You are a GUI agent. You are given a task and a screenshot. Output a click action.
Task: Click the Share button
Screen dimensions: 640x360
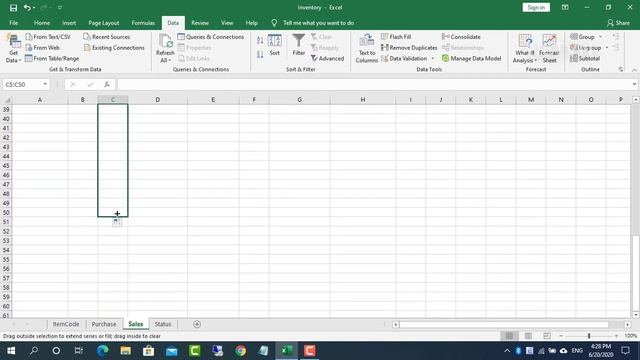[x=618, y=23]
